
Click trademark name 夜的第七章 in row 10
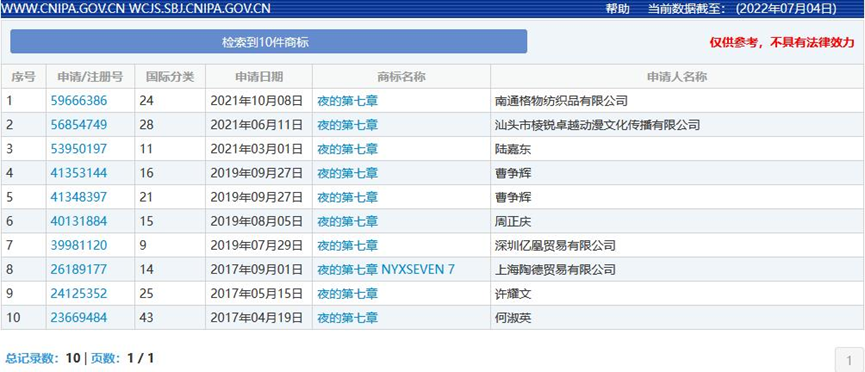(348, 318)
